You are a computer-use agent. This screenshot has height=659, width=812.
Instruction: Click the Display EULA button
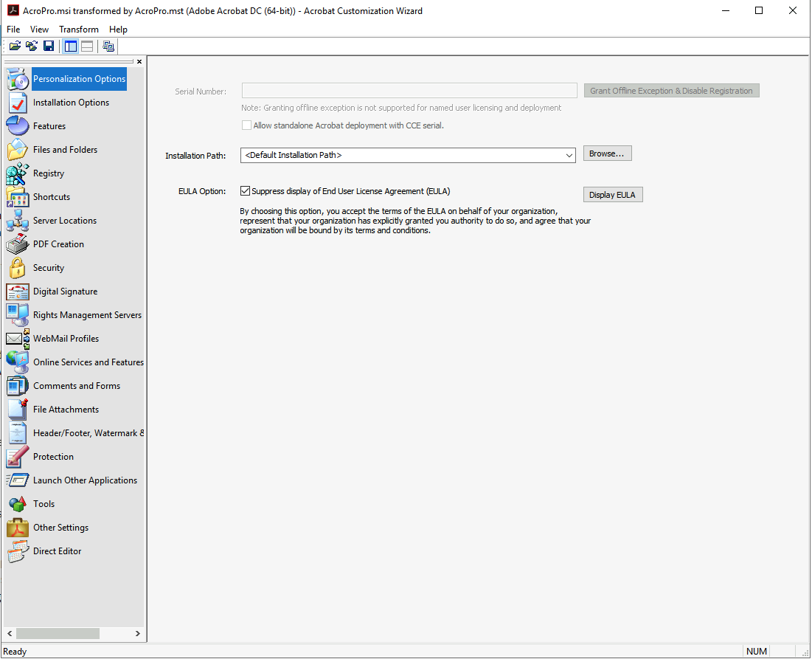(x=613, y=194)
